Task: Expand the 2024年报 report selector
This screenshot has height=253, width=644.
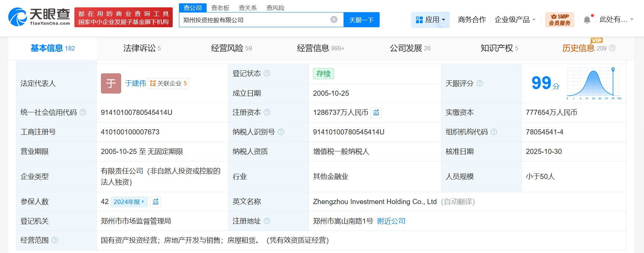Action: click(129, 201)
